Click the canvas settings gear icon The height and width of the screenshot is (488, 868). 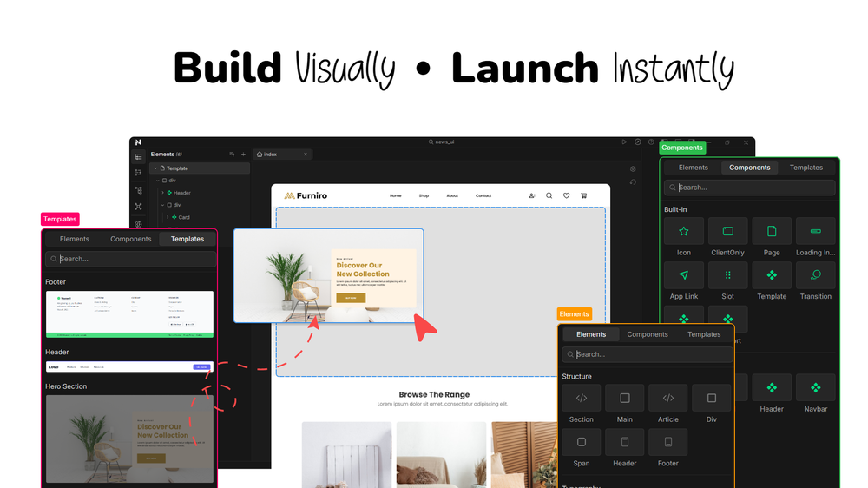[x=633, y=169]
